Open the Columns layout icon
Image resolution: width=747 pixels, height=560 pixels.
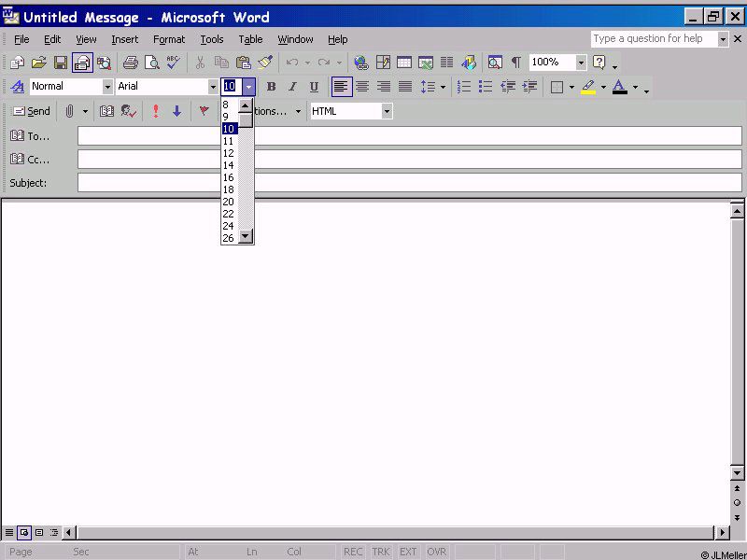(x=447, y=63)
